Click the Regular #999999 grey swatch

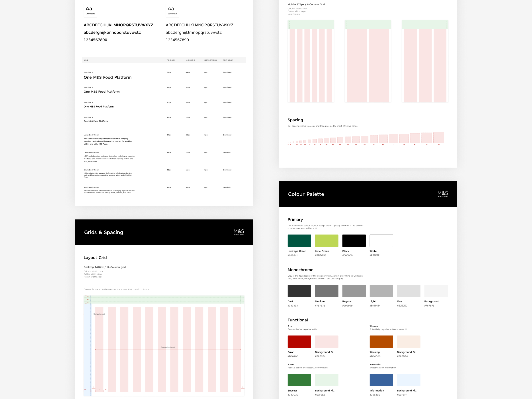[x=354, y=291]
